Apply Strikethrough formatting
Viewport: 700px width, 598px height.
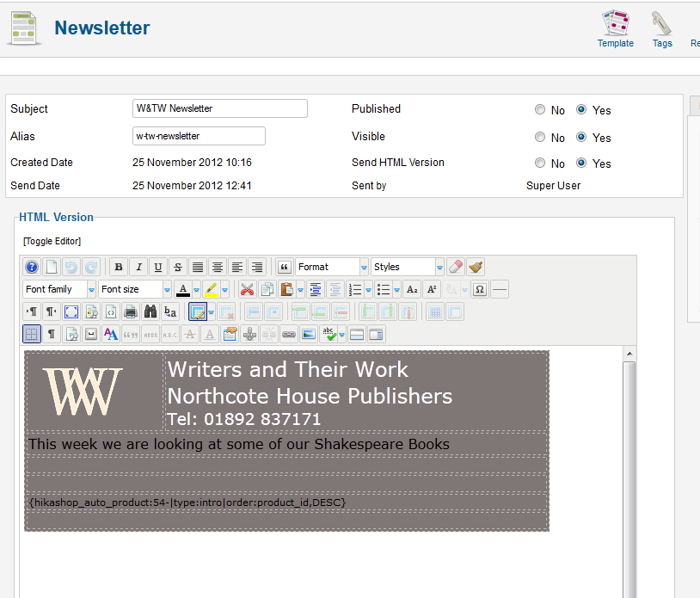pyautogui.click(x=178, y=267)
